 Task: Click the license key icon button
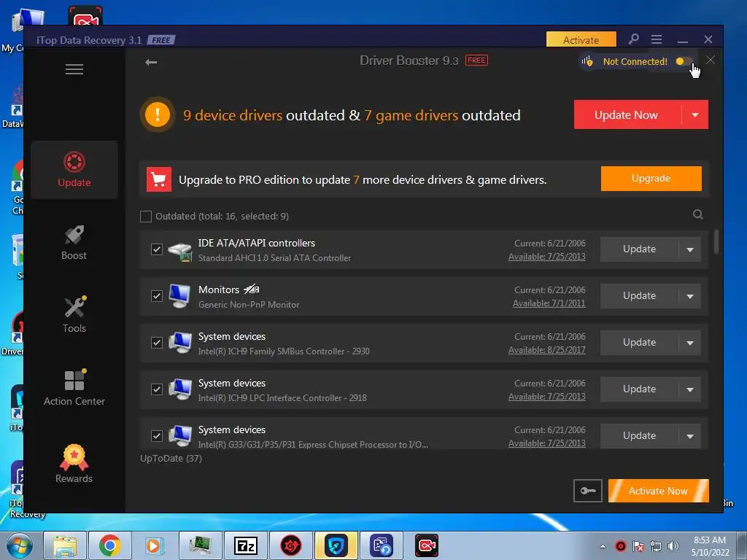pyautogui.click(x=587, y=491)
